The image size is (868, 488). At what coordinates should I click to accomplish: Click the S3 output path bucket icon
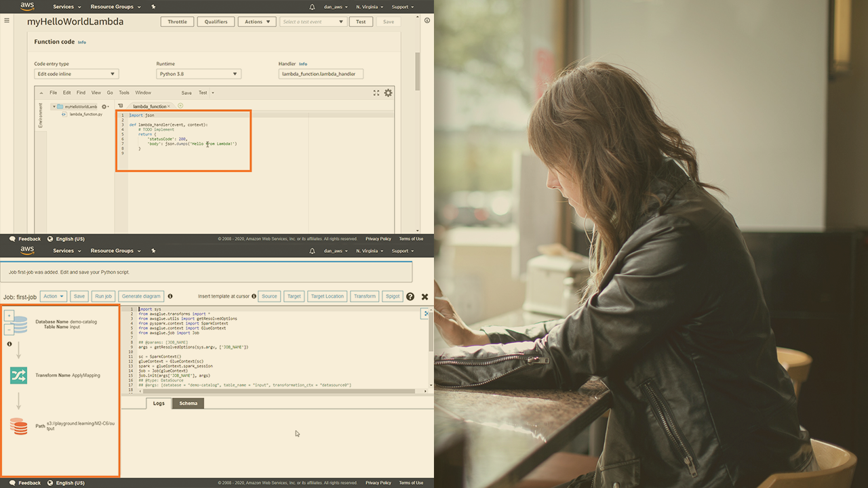point(19,426)
